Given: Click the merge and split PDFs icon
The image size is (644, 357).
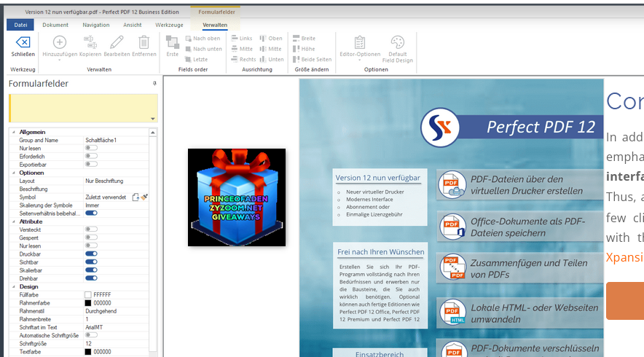Looking at the screenshot, I should coord(453,267).
